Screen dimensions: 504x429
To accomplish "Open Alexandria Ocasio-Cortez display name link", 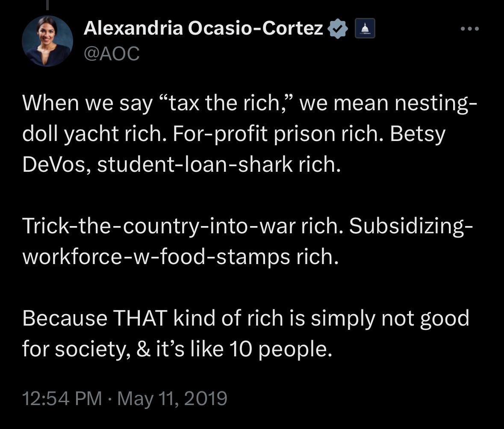I will point(203,29).
